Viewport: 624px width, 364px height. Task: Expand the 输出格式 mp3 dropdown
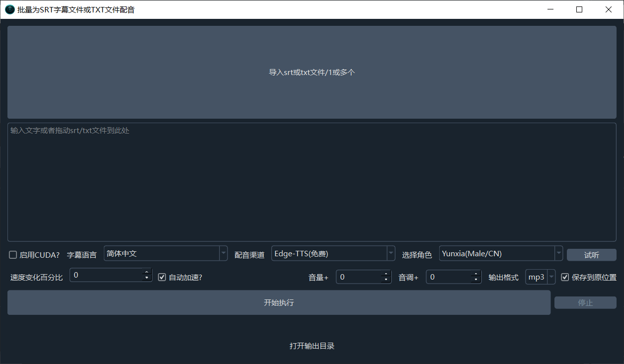point(551,277)
